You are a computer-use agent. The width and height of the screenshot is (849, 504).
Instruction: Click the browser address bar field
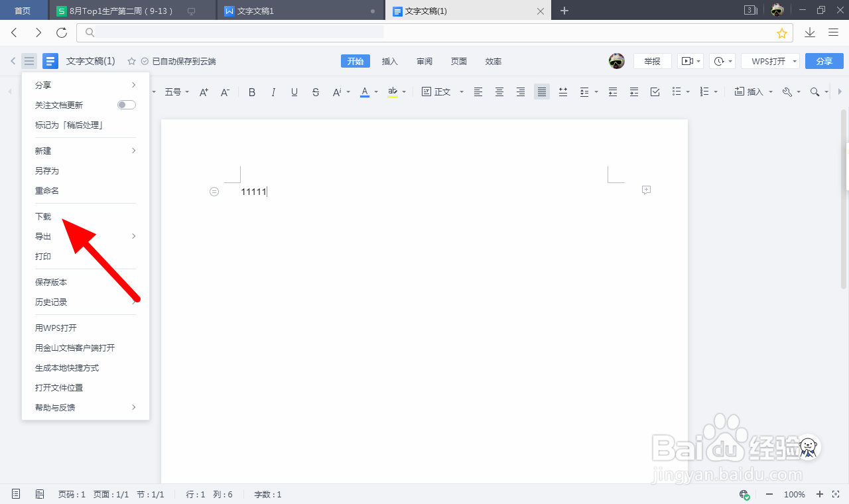[434, 32]
